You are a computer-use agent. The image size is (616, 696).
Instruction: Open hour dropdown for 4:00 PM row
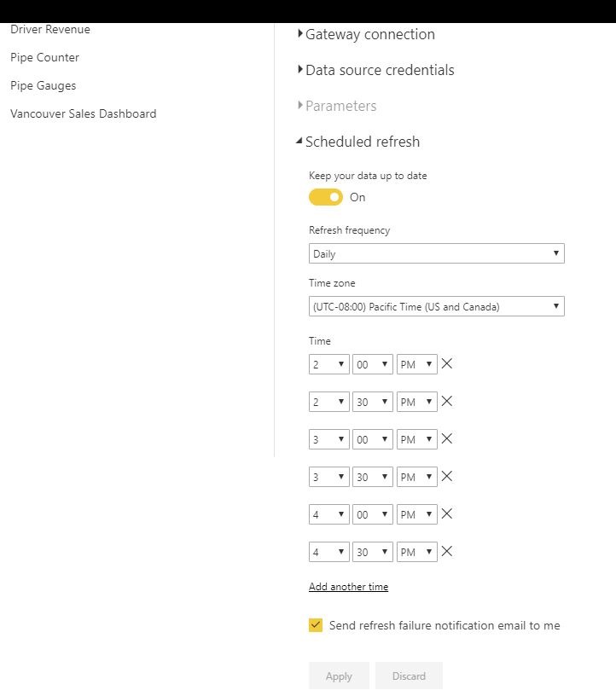tap(329, 514)
